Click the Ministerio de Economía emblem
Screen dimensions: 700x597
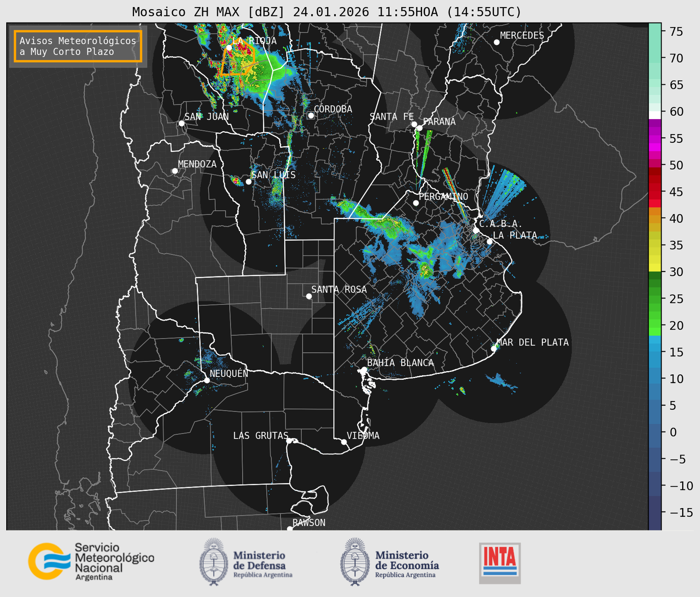[x=355, y=562]
